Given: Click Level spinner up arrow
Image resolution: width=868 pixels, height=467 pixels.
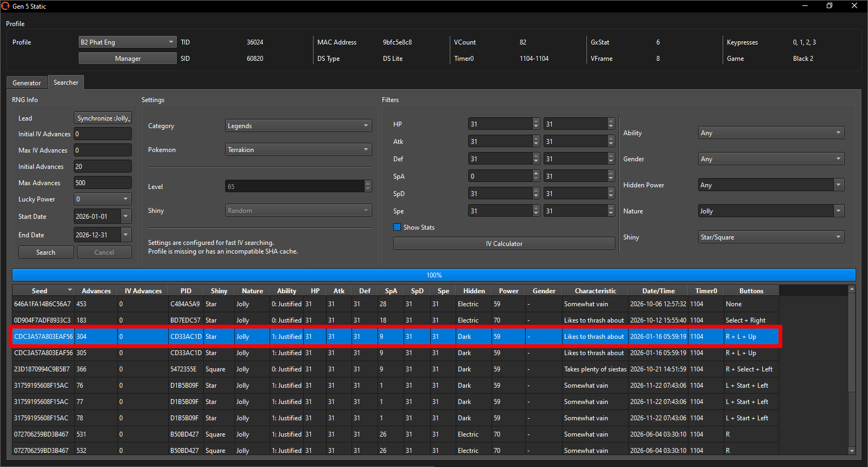Looking at the screenshot, I should [368, 184].
